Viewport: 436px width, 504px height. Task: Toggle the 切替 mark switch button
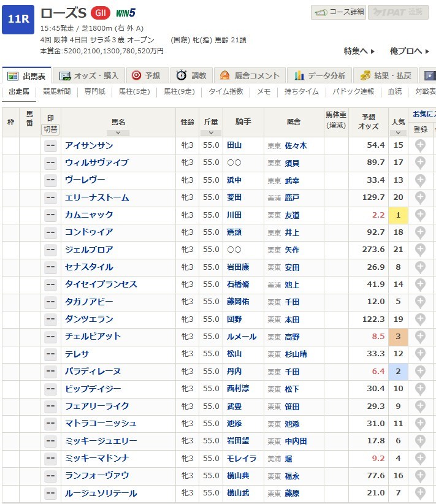click(x=50, y=129)
